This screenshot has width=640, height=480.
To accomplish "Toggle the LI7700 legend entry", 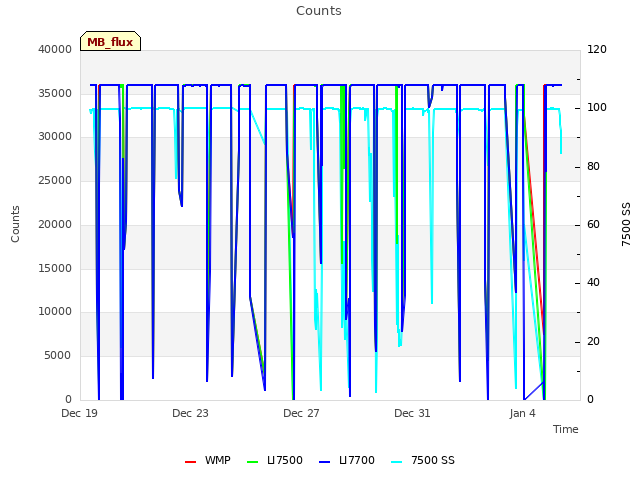I will click(x=347, y=460).
